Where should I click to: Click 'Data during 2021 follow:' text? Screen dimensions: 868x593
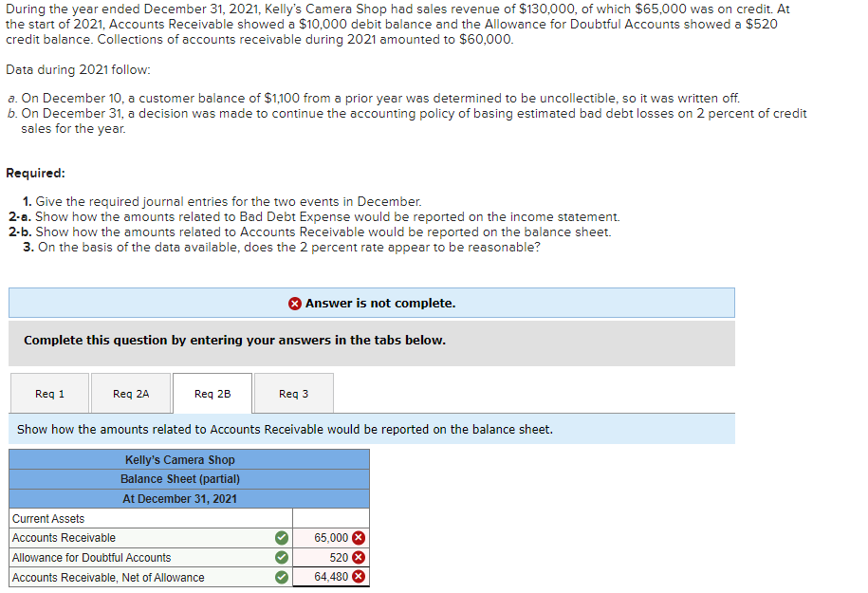[x=78, y=70]
